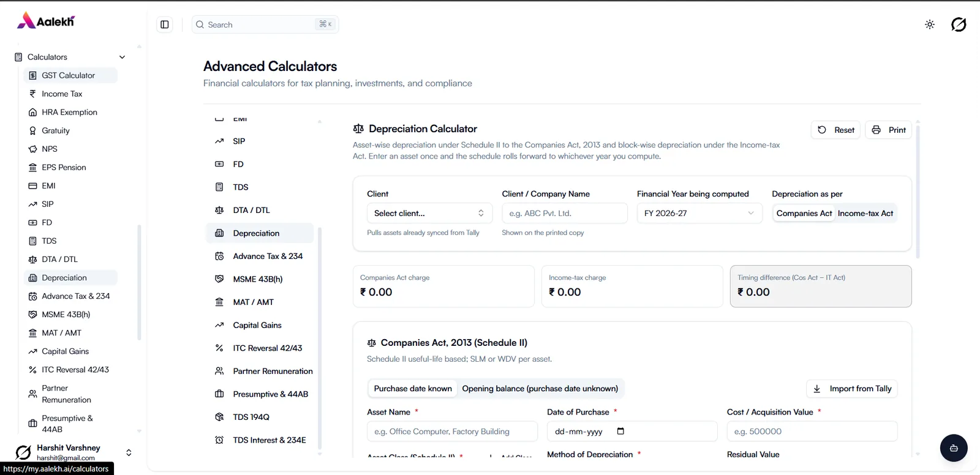
Task: Click Import from Tally button
Action: 852,389
